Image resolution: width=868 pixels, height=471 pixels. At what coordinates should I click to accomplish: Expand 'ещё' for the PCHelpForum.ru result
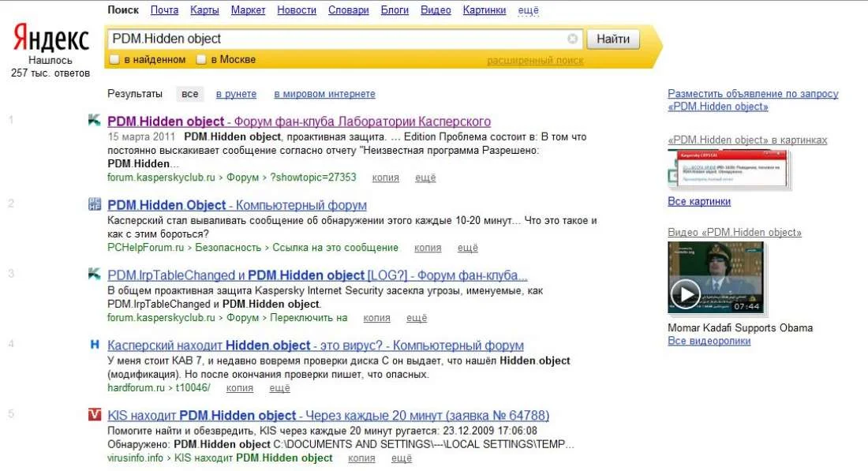[467, 248]
